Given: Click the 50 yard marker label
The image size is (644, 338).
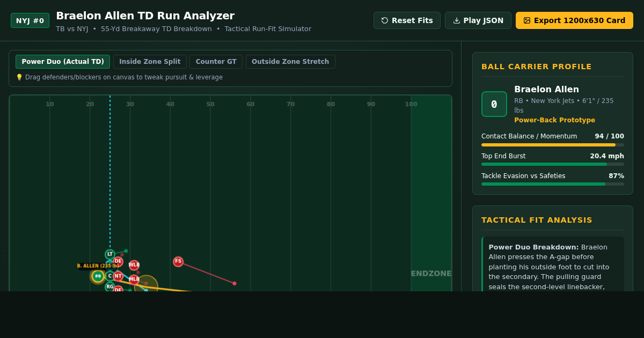Looking at the screenshot, I should tap(210, 104).
